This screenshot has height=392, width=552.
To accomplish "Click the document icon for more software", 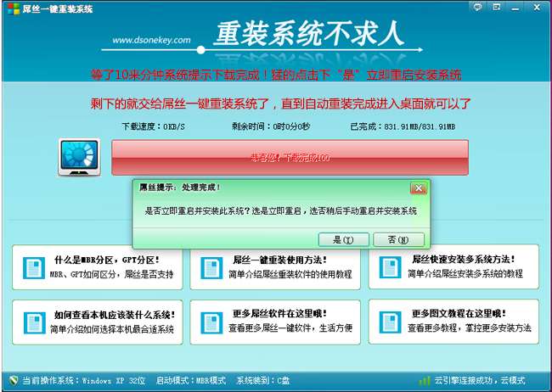I will click(x=211, y=322).
